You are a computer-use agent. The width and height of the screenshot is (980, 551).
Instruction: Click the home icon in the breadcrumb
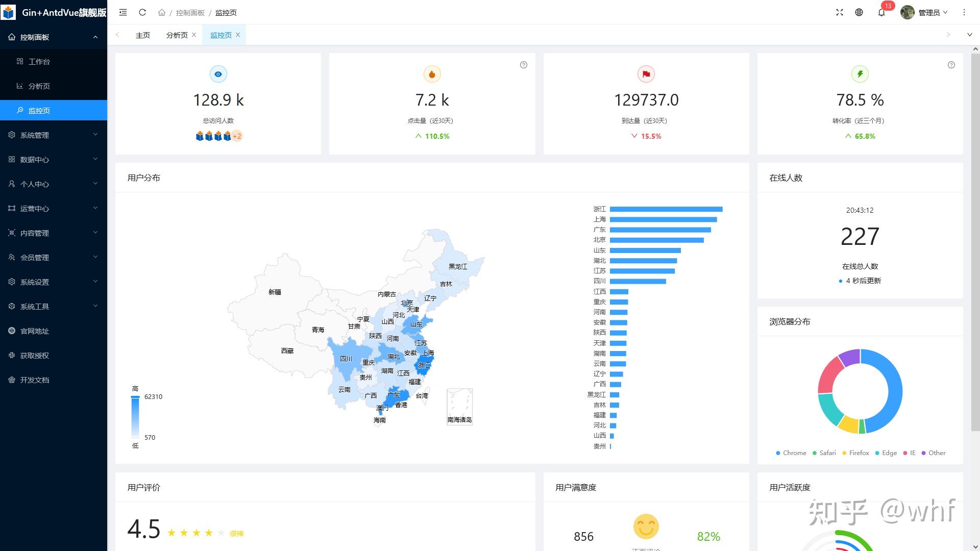[x=162, y=12]
